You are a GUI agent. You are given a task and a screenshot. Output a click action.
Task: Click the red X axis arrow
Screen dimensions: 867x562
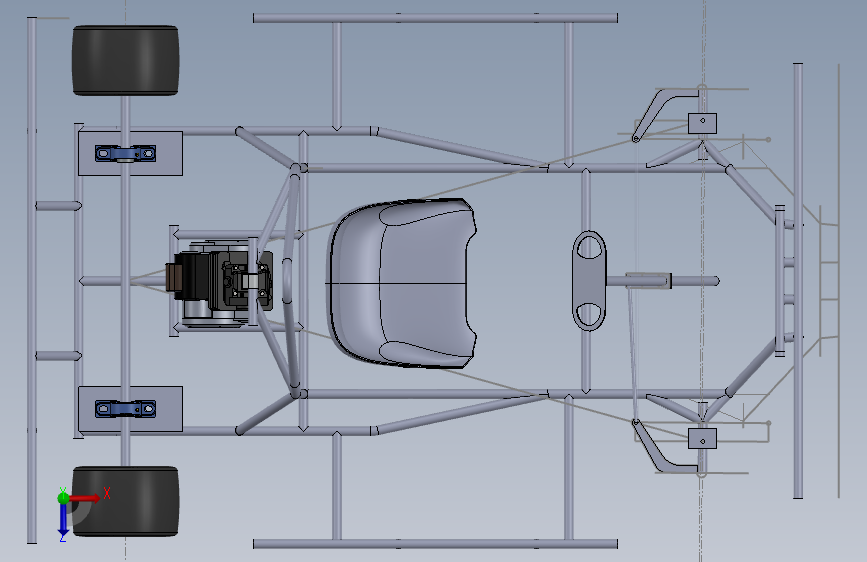tap(86, 498)
